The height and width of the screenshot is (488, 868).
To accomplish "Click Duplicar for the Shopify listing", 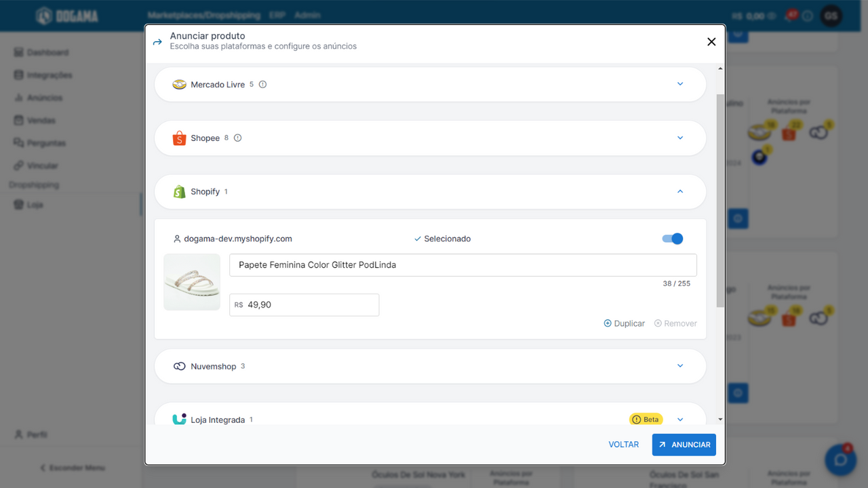I will tap(625, 323).
